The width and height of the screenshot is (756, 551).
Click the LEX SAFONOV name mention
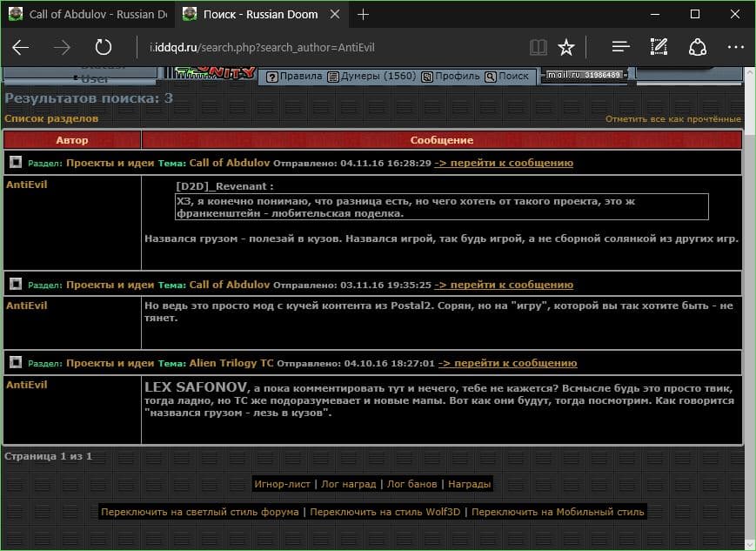[x=196, y=387]
